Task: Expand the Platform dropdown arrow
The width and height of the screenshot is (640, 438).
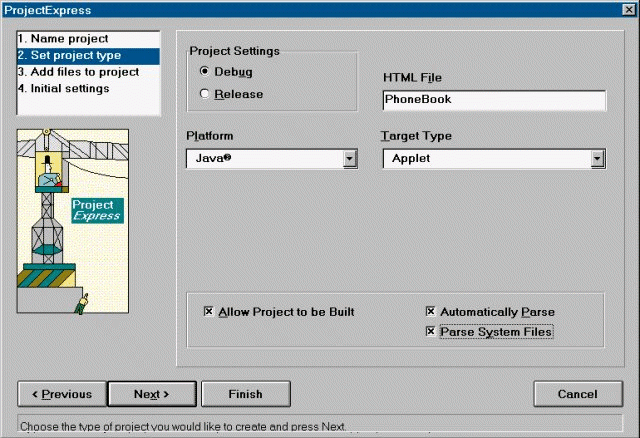Action: pyautogui.click(x=350, y=158)
